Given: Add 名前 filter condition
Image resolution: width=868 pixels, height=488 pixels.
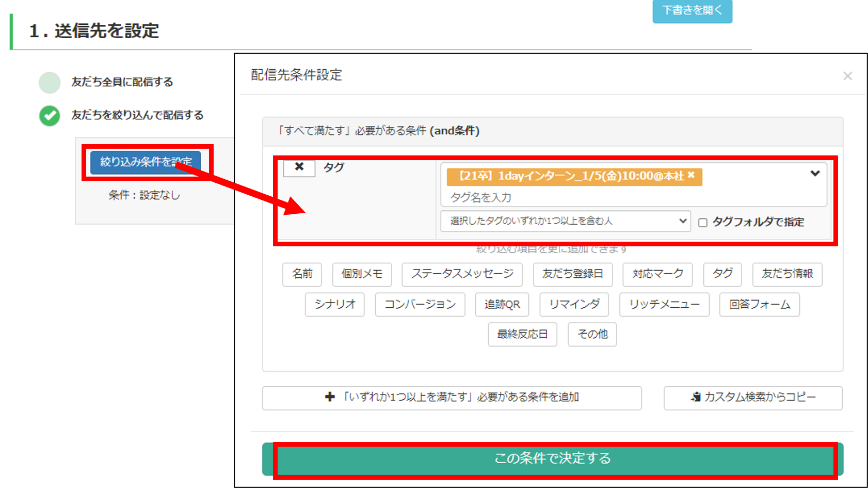Looking at the screenshot, I should pyautogui.click(x=302, y=274).
